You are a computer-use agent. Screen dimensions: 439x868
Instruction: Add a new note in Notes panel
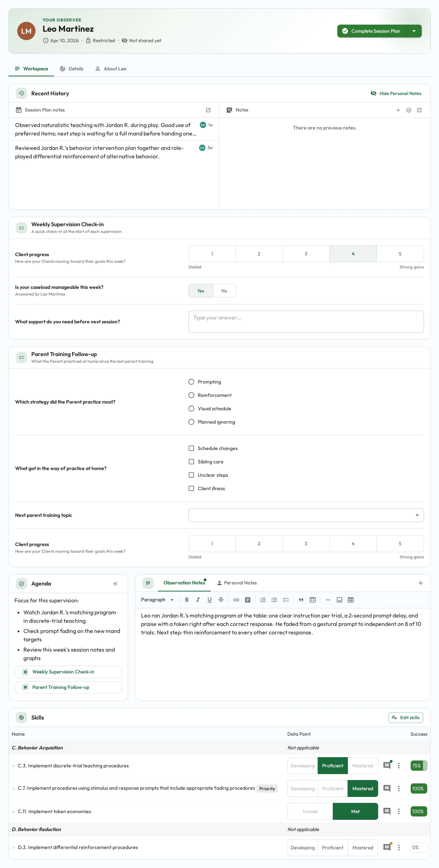pos(398,110)
